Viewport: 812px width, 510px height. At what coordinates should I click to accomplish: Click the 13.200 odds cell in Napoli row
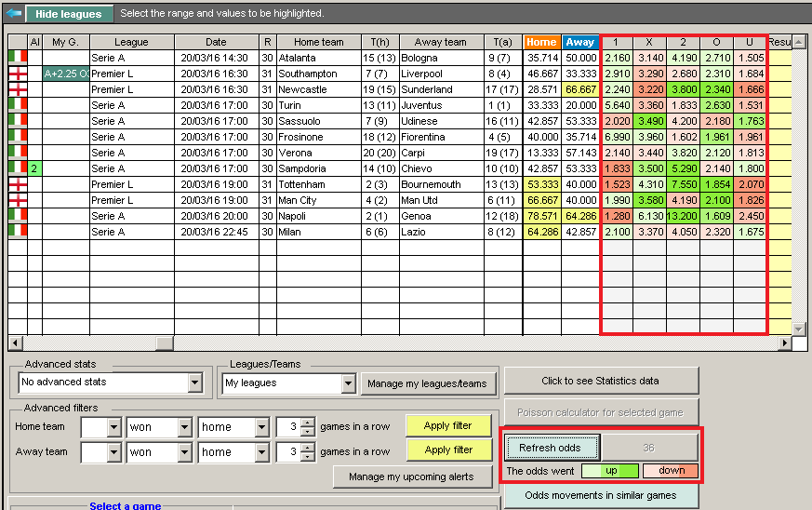[x=683, y=216]
